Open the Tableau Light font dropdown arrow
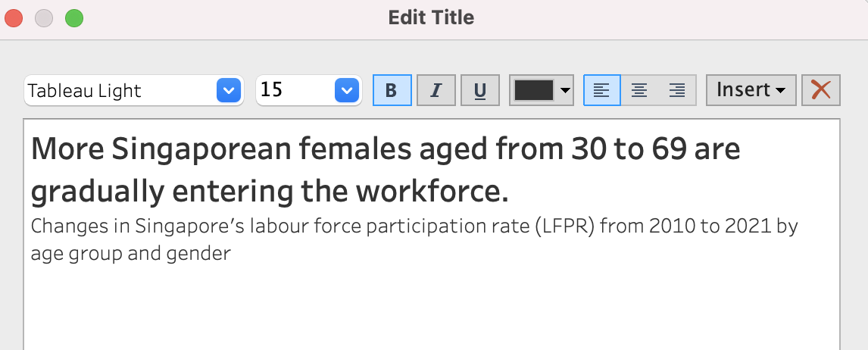Viewport: 868px width, 350px height. click(x=228, y=91)
